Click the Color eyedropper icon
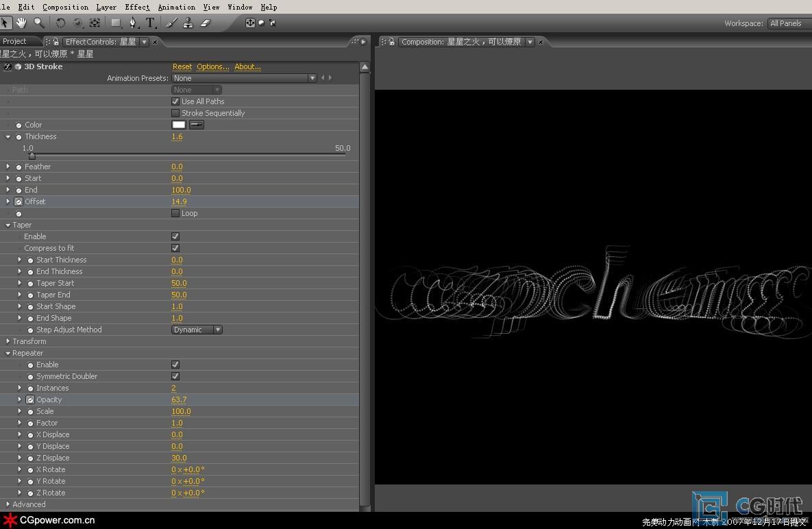 [x=196, y=125]
